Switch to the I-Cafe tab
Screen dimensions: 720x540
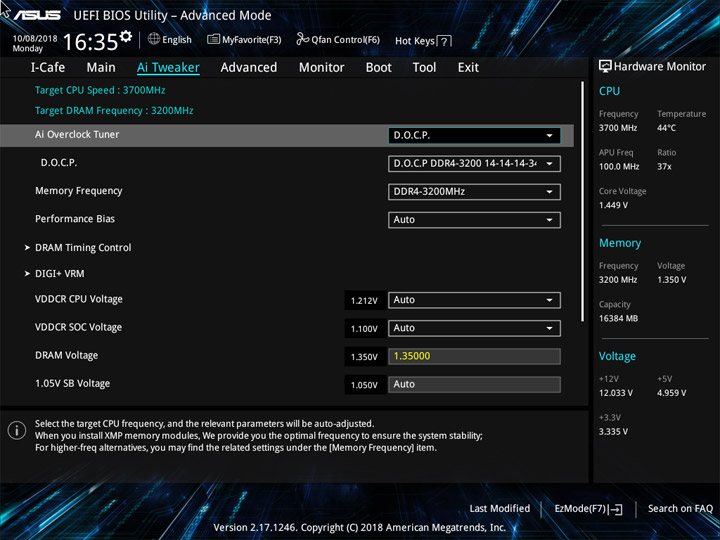pyautogui.click(x=48, y=68)
